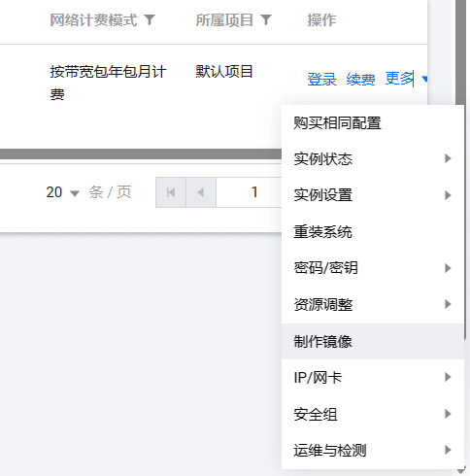The height and width of the screenshot is (476, 470).
Task: Click the 所属项目 filter funnel icon
Action: pyautogui.click(x=266, y=20)
